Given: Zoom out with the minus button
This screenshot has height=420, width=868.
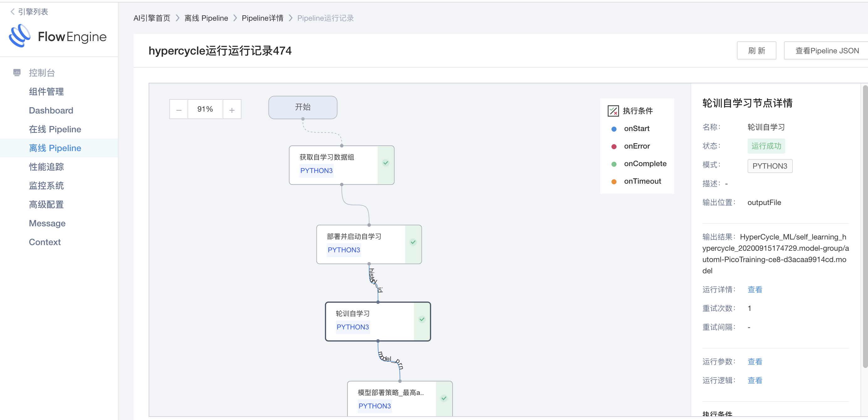Looking at the screenshot, I should pos(179,109).
